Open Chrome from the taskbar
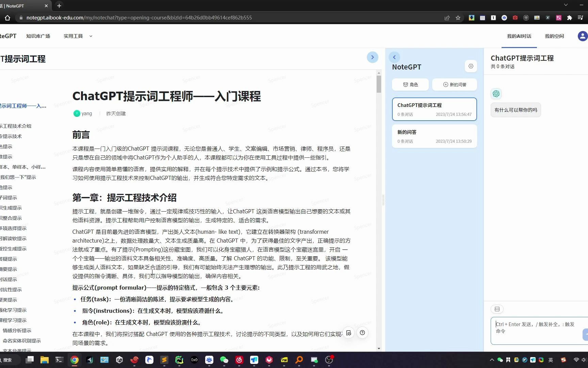Viewport: 588px width, 368px height. [75, 360]
